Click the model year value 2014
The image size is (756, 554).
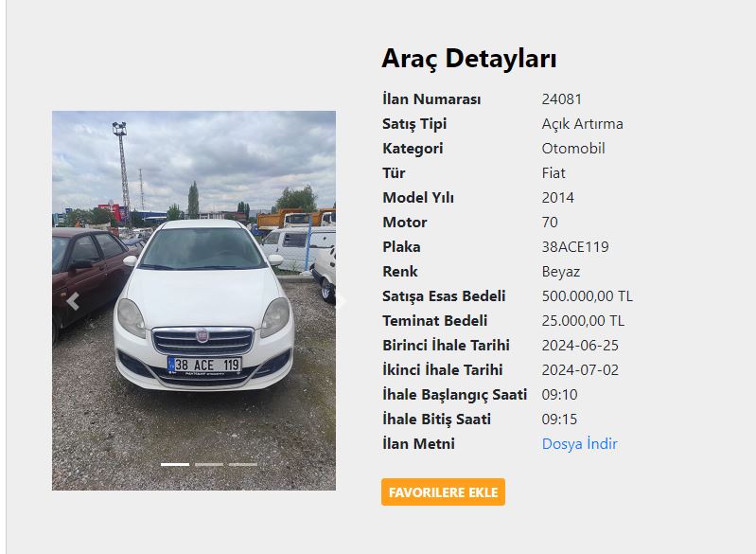pyautogui.click(x=558, y=198)
